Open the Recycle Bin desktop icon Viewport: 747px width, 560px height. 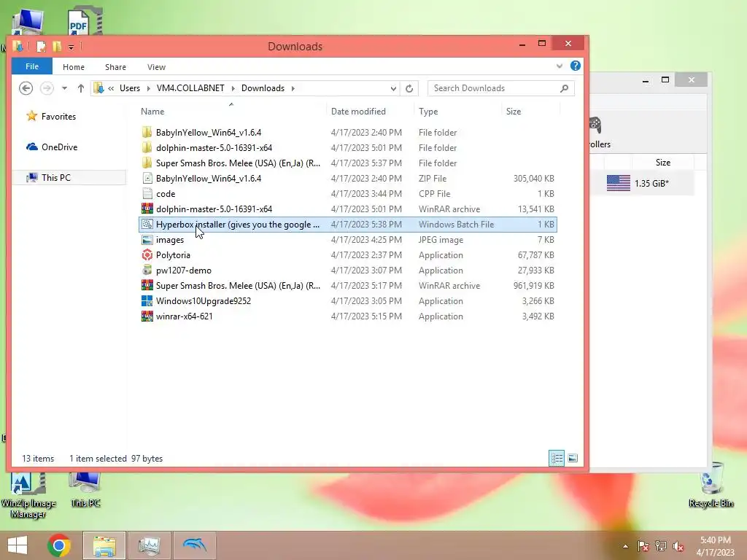[711, 486]
